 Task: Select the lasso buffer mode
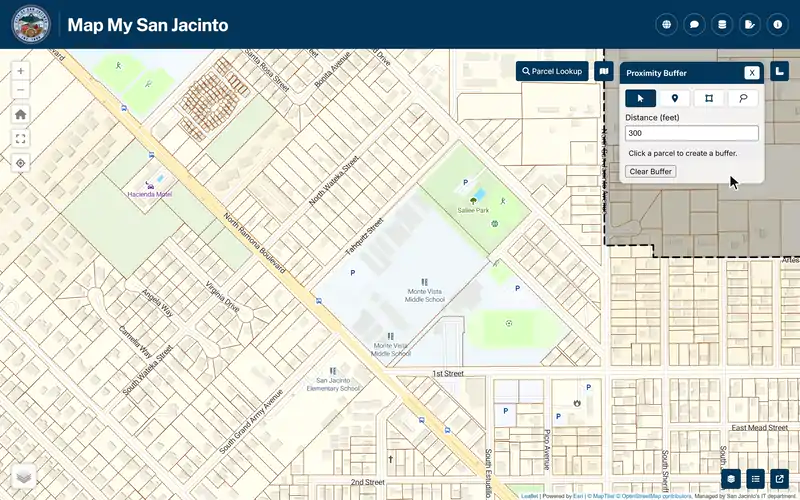[743, 98]
